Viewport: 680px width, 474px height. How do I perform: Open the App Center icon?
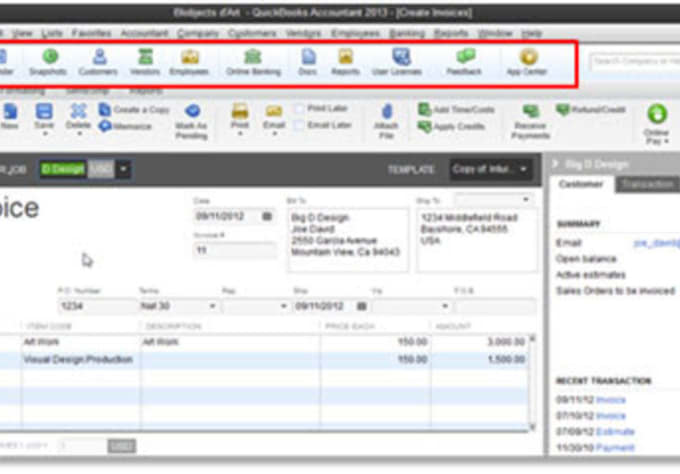(527, 62)
